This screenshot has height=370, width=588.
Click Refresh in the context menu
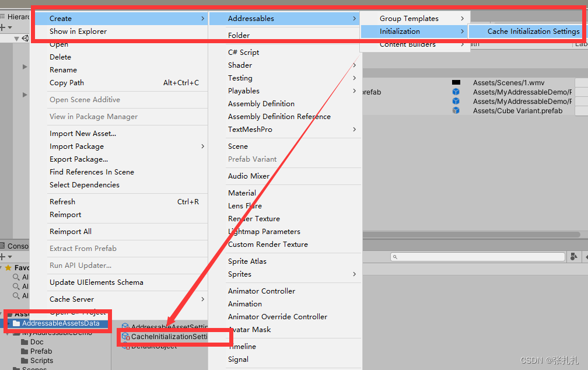pyautogui.click(x=62, y=201)
